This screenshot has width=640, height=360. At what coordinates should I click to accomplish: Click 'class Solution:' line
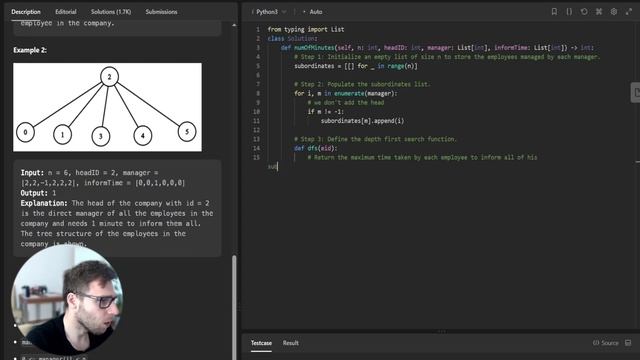[x=292, y=38]
